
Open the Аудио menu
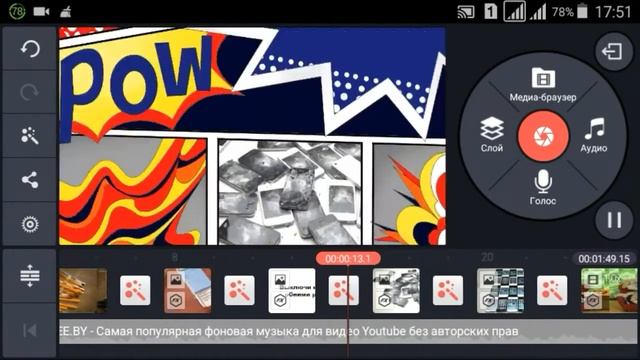594,135
